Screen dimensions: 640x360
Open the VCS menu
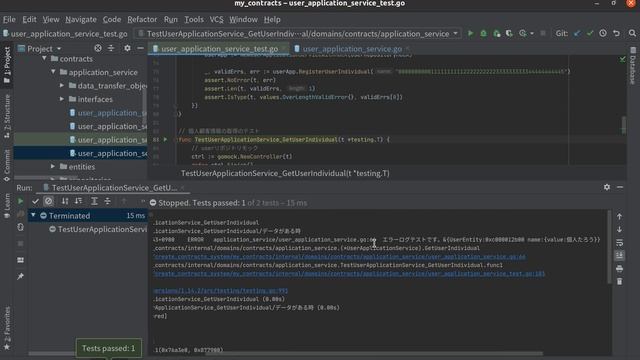click(x=216, y=19)
